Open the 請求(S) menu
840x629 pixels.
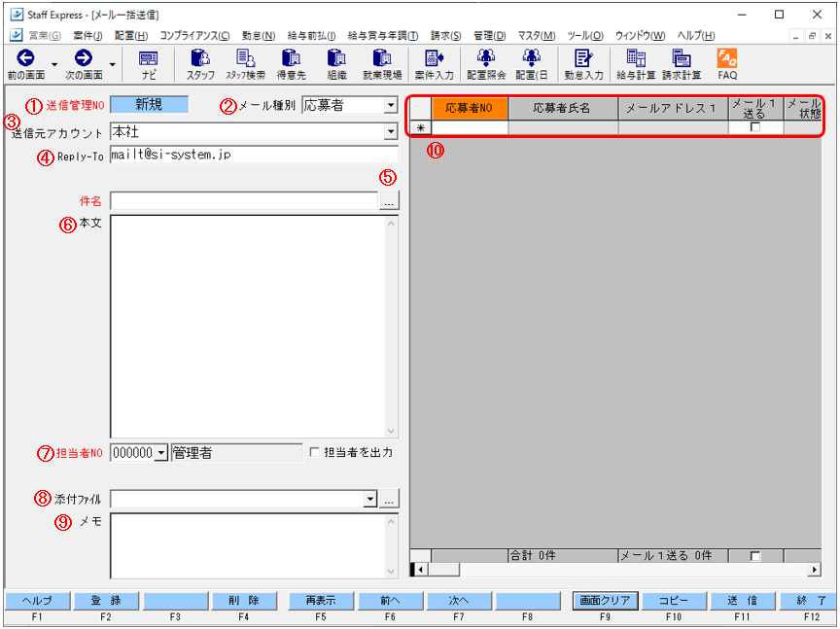click(x=445, y=36)
